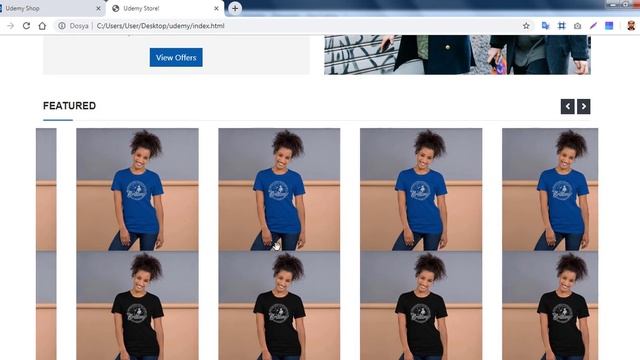Open the user profile avatar
The width and height of the screenshot is (640, 360).
631,26
